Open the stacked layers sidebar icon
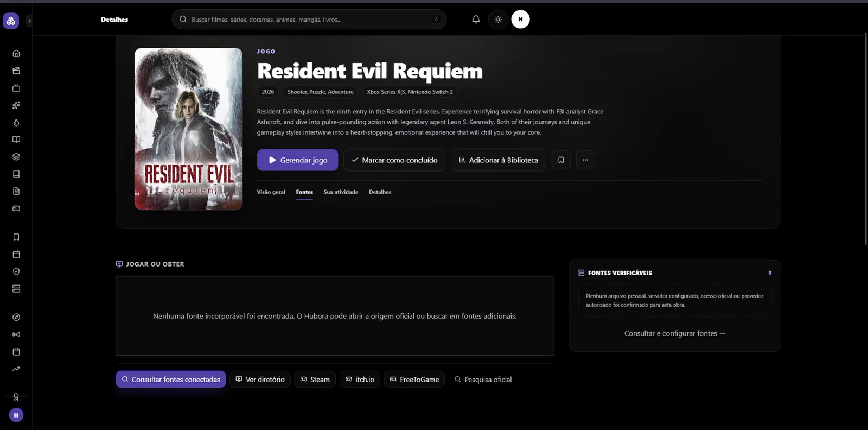The width and height of the screenshot is (868, 430). (x=16, y=157)
